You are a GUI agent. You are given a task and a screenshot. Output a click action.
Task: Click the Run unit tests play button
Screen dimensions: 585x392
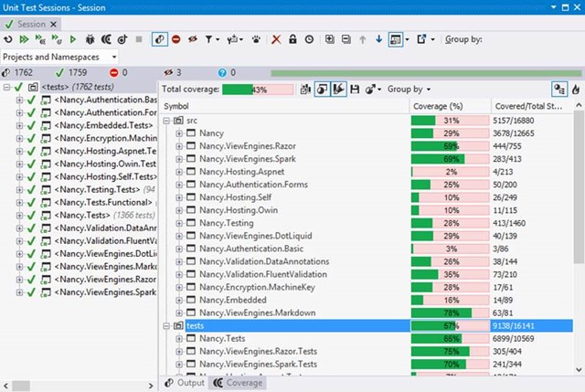pos(73,39)
